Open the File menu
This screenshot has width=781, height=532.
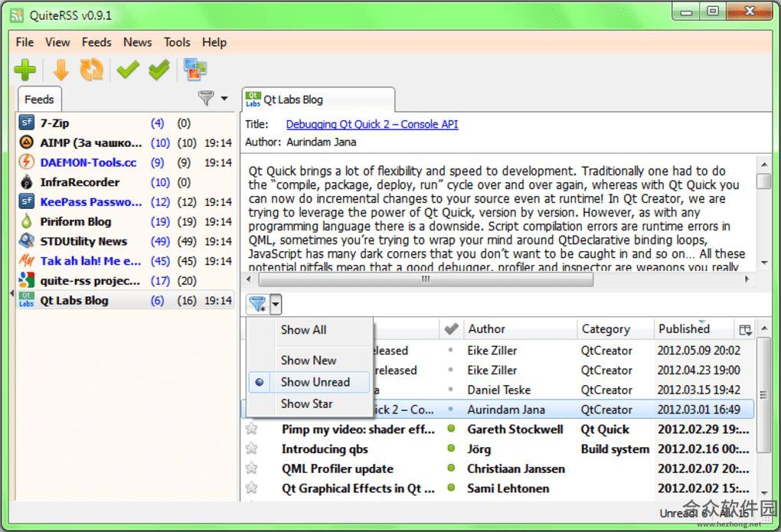pyautogui.click(x=25, y=42)
